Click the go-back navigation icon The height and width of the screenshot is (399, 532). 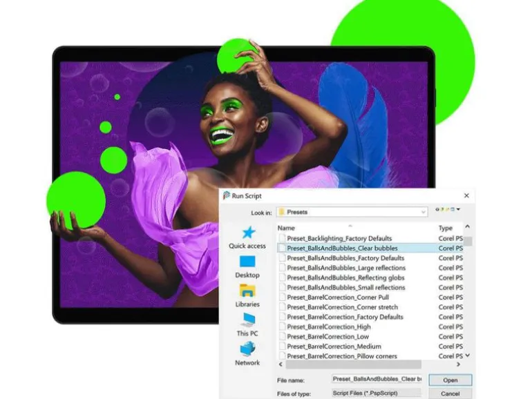pos(437,209)
